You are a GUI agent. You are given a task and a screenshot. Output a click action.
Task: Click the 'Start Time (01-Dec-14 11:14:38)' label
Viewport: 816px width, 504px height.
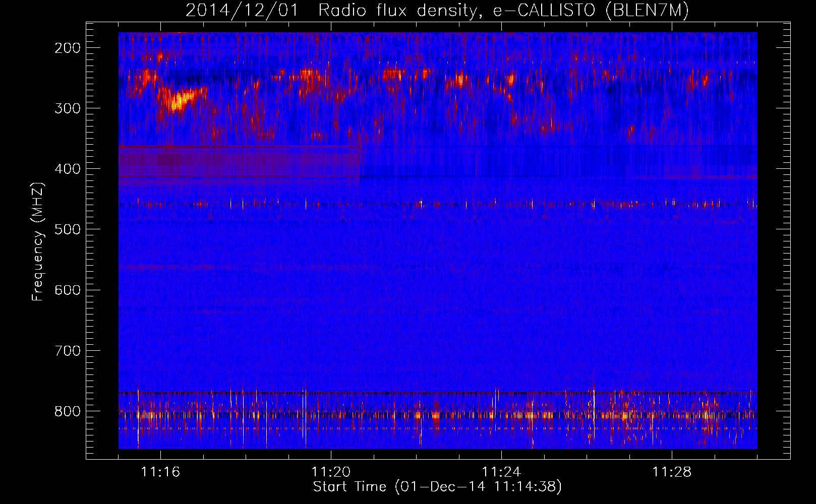point(437,487)
